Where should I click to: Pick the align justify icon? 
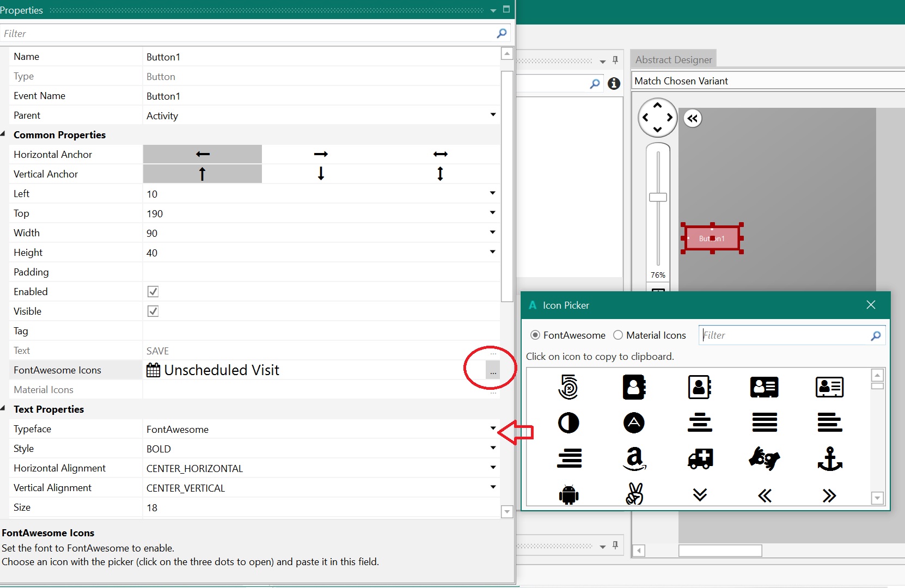pyautogui.click(x=765, y=422)
